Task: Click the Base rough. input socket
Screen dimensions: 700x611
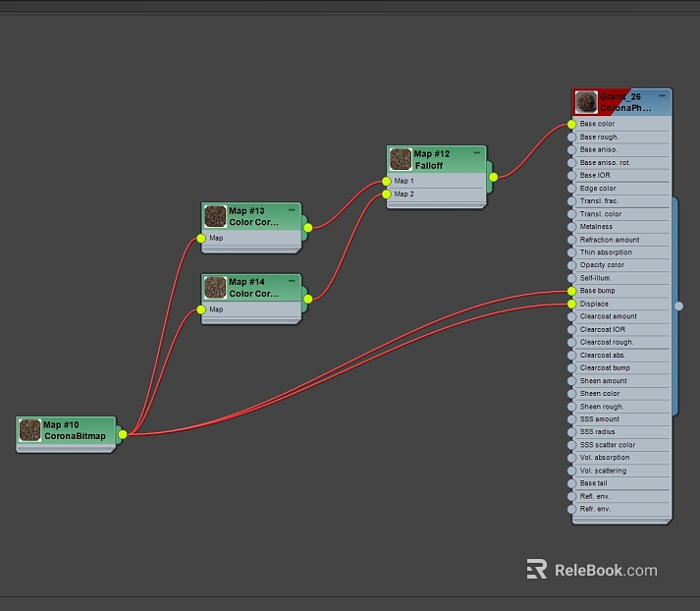Action: point(571,138)
